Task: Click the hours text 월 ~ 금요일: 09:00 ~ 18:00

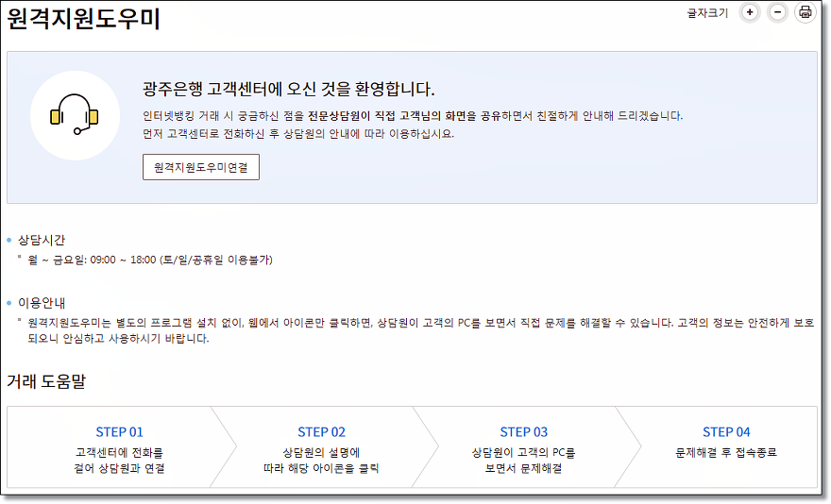Action: (92, 260)
